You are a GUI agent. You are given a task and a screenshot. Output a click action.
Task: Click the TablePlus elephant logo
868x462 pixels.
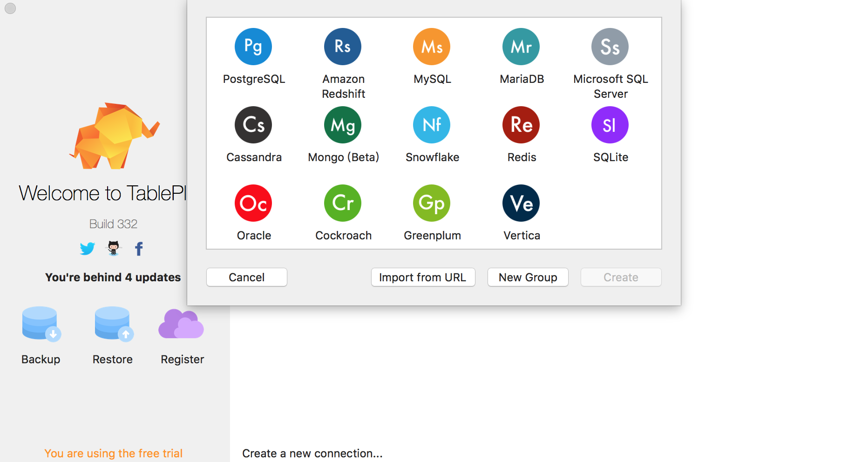pos(114,136)
